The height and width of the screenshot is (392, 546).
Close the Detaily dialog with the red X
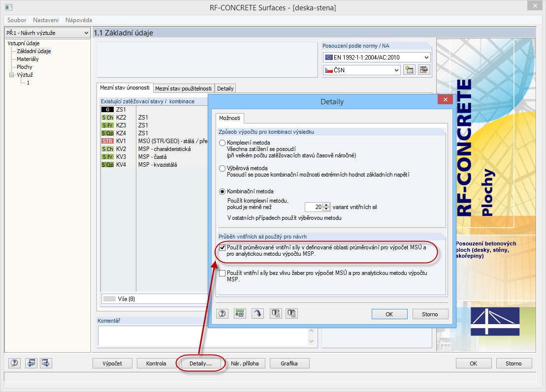(446, 100)
